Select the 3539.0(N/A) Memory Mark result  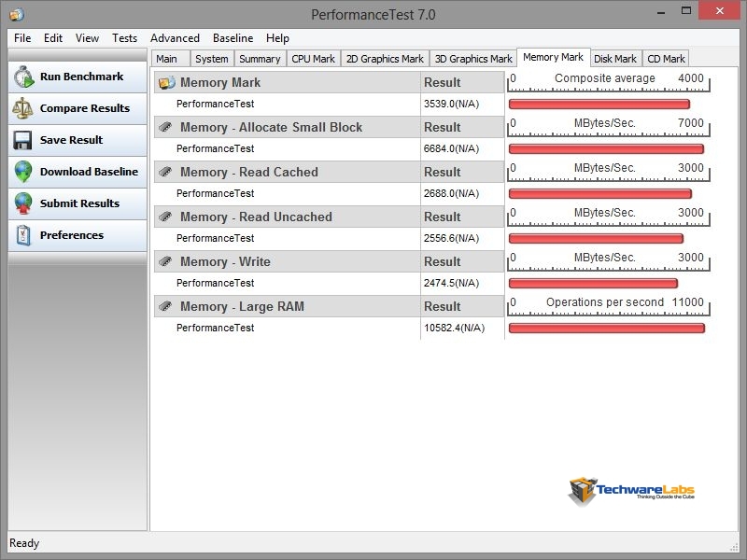click(452, 104)
